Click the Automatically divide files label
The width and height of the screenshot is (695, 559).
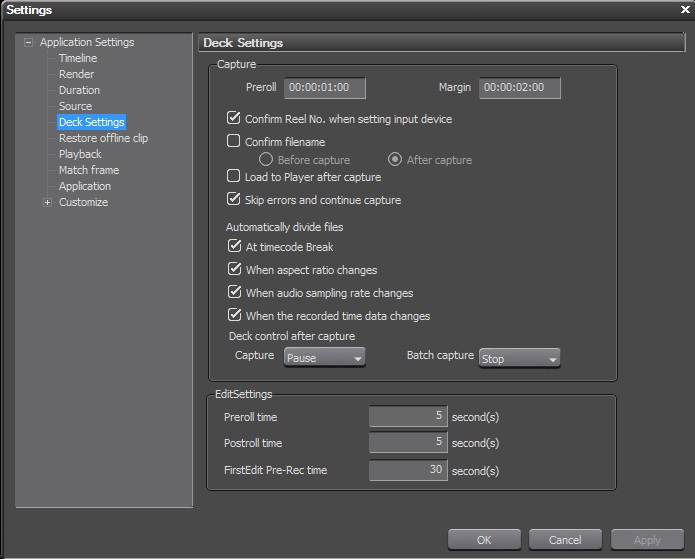tap(285, 227)
